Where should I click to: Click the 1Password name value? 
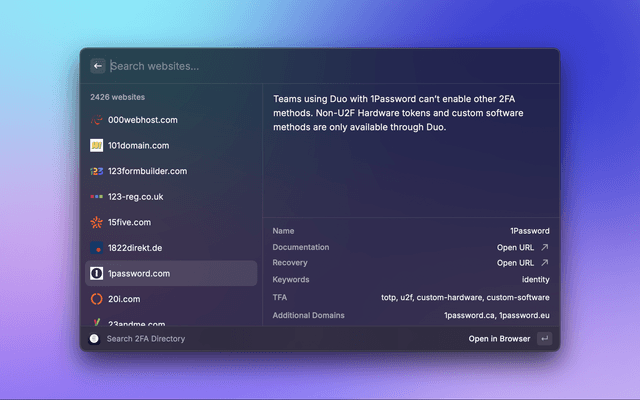pyautogui.click(x=530, y=231)
